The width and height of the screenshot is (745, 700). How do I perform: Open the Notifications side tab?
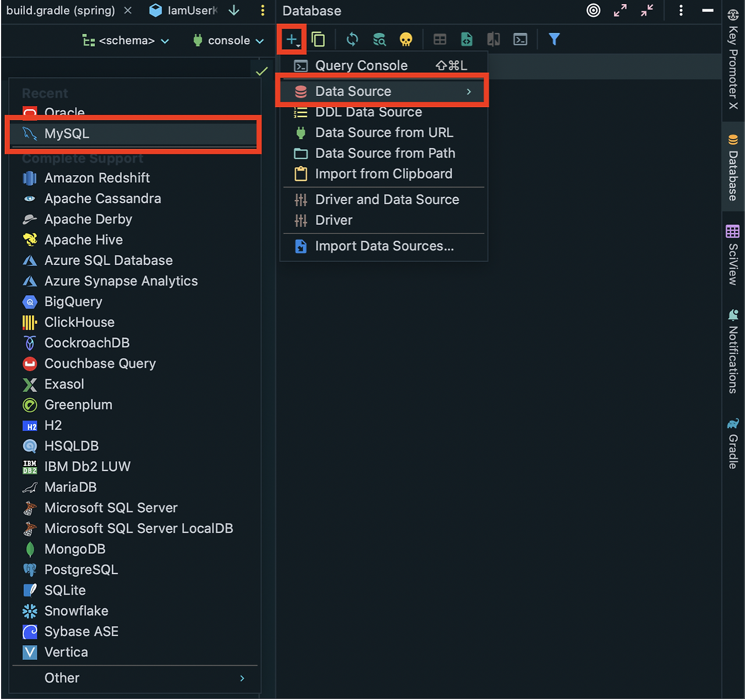(733, 352)
